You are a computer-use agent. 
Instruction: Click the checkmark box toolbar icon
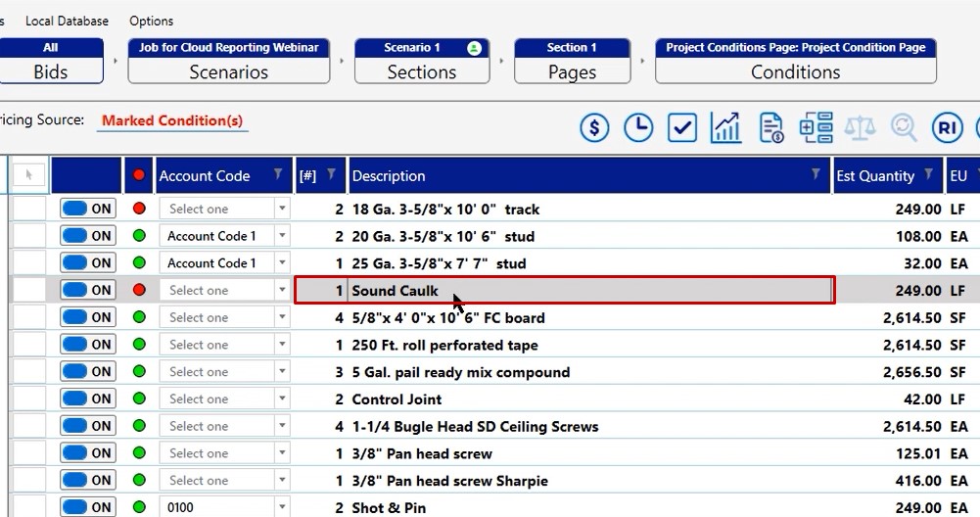point(682,127)
